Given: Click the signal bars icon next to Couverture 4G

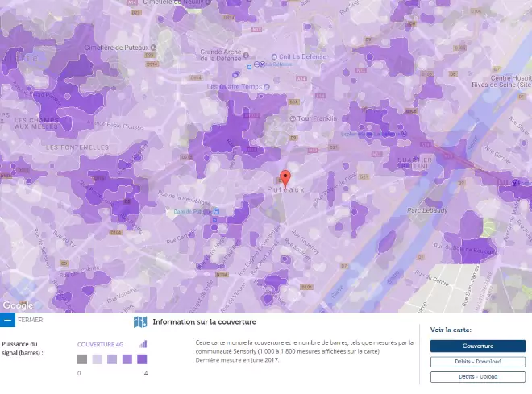Looking at the screenshot, I should point(143,344).
